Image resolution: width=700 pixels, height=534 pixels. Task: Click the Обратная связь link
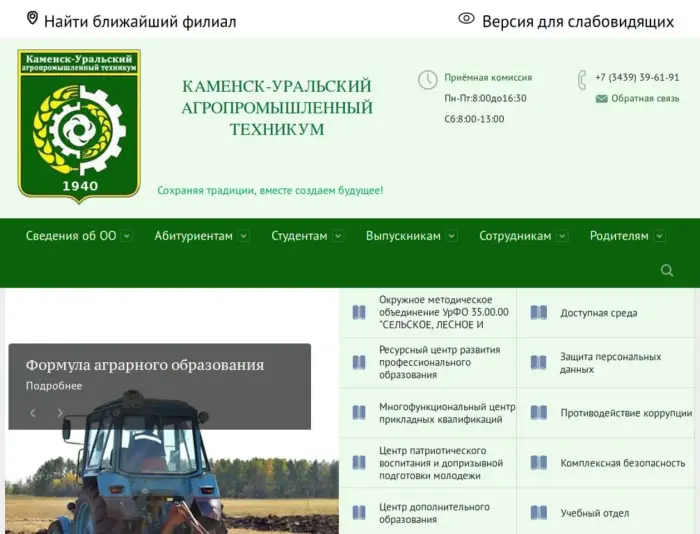645,99
